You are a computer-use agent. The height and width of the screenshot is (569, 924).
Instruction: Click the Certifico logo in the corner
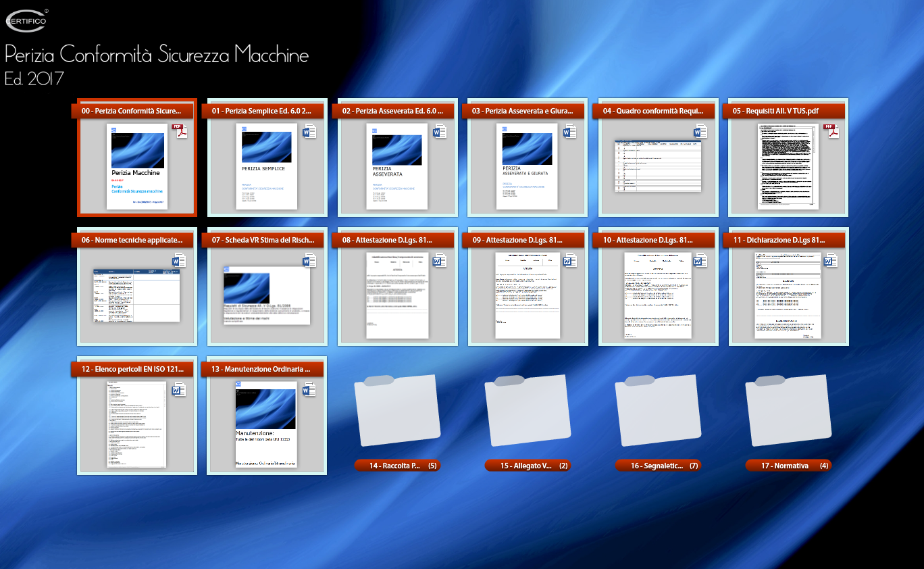click(27, 20)
